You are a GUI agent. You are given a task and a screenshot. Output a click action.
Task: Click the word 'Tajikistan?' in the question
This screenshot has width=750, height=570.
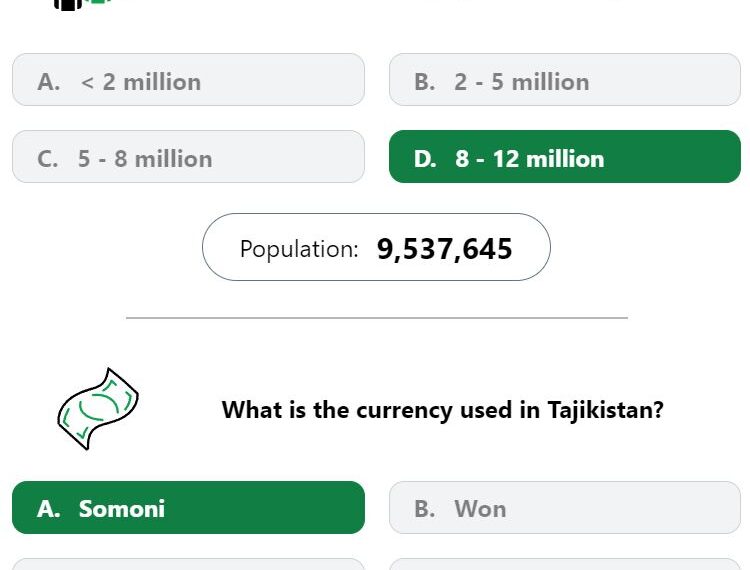pos(606,410)
